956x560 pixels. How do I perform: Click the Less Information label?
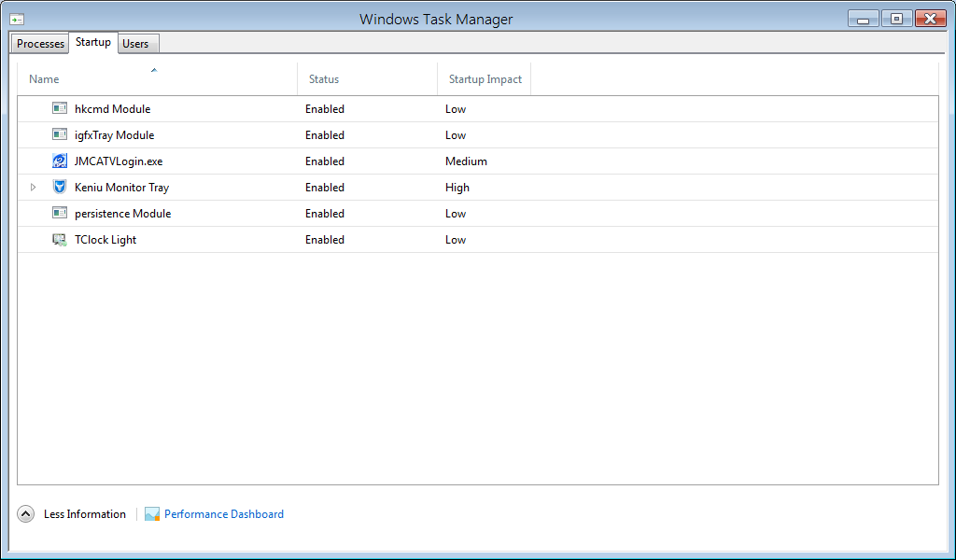tap(85, 514)
